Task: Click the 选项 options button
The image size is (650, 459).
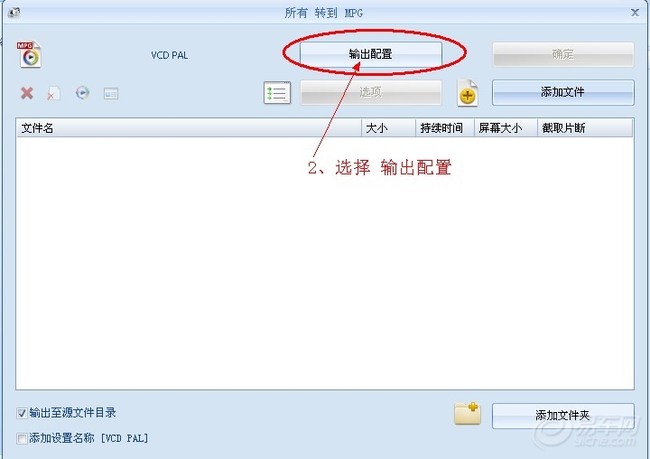Action: (371, 92)
